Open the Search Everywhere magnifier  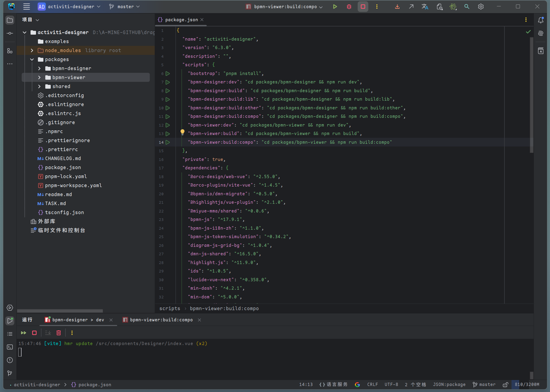[467, 7]
